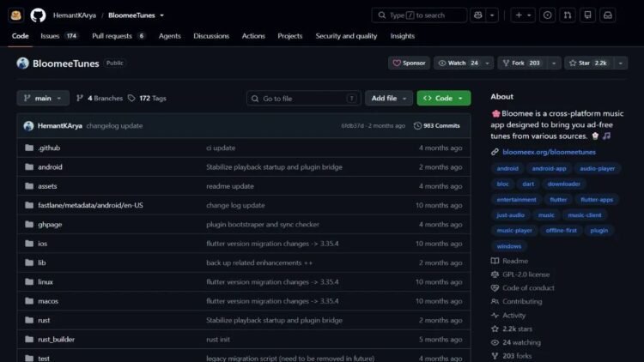
Task: Click the plus create-new icon
Action: (519, 15)
